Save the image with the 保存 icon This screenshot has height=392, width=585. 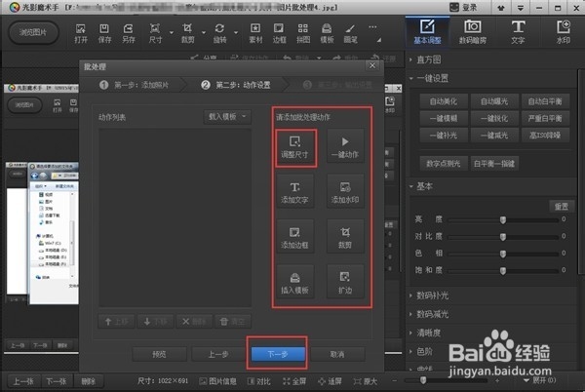click(x=104, y=33)
